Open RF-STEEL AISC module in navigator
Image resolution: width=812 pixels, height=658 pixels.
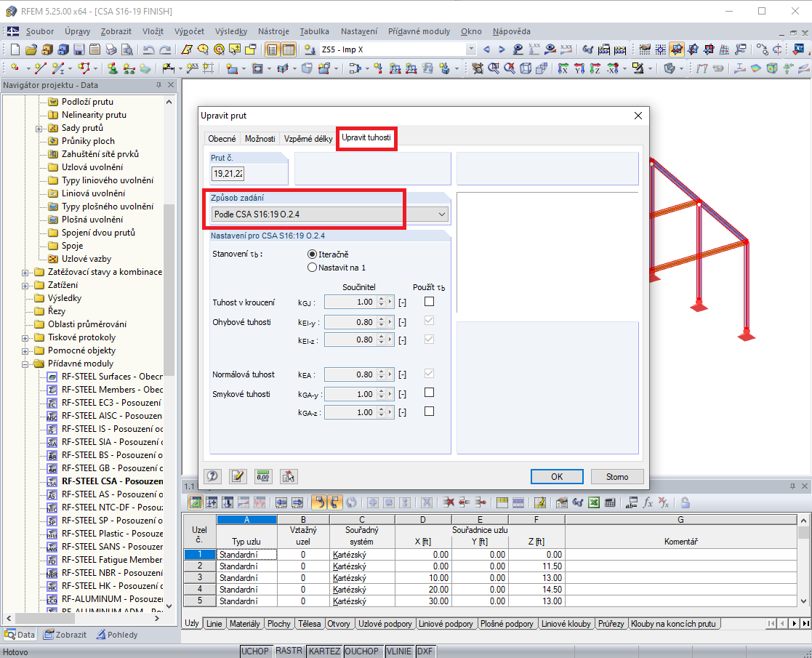coord(111,416)
